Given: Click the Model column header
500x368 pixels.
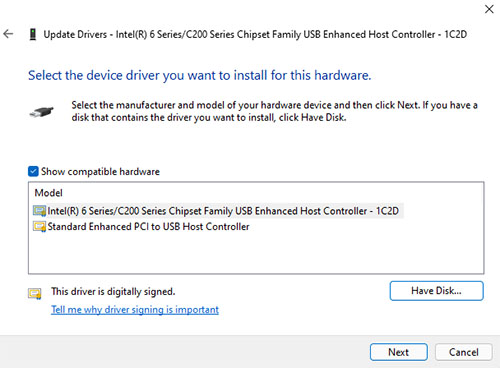Looking at the screenshot, I should tap(49, 193).
